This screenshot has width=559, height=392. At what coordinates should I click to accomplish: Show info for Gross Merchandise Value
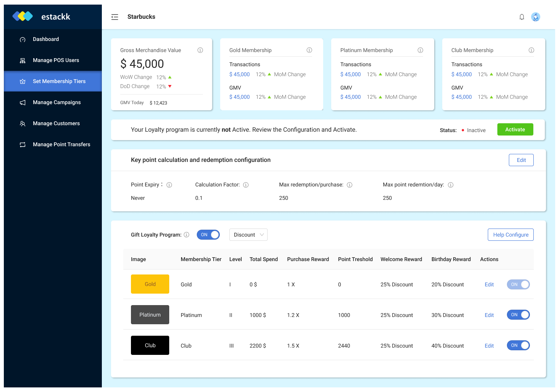(200, 50)
